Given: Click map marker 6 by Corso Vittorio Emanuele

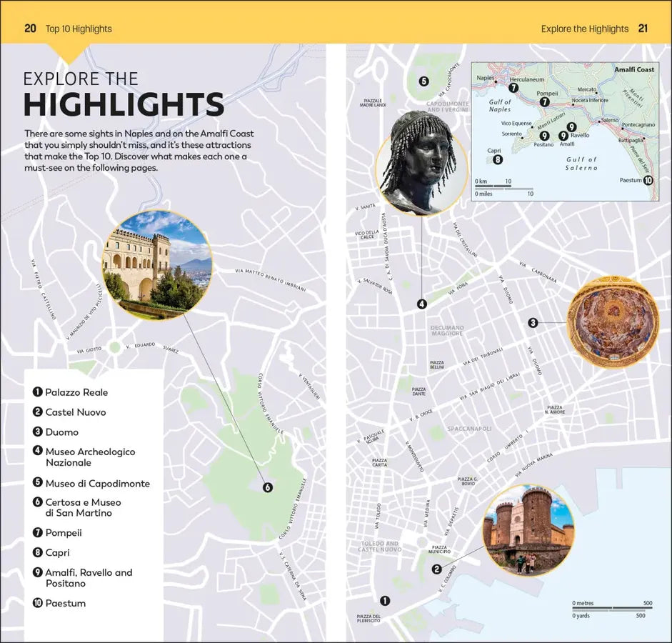Looking at the screenshot, I should click(x=268, y=488).
